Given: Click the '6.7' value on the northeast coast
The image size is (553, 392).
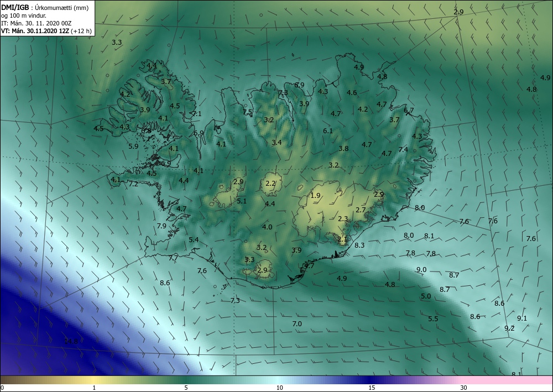Looking at the screenshot, I should tap(409, 111).
